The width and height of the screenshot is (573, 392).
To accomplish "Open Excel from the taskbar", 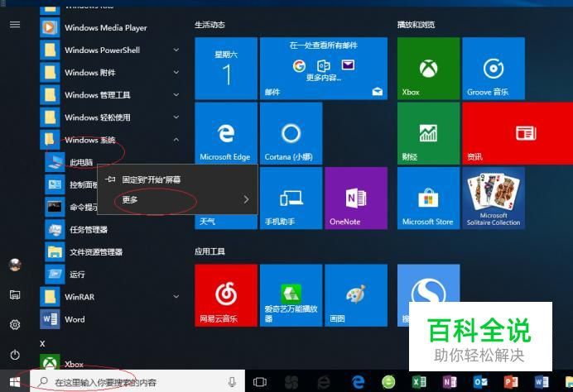I will [x=419, y=382].
